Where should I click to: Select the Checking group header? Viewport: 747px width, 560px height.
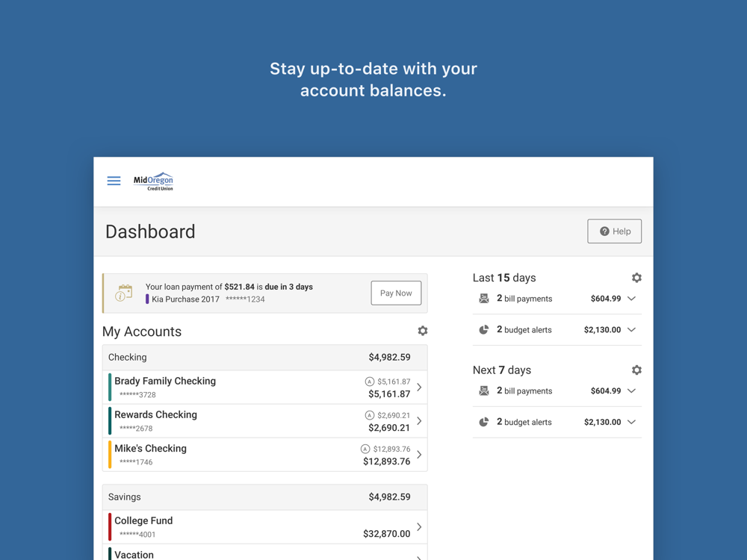pyautogui.click(x=264, y=358)
